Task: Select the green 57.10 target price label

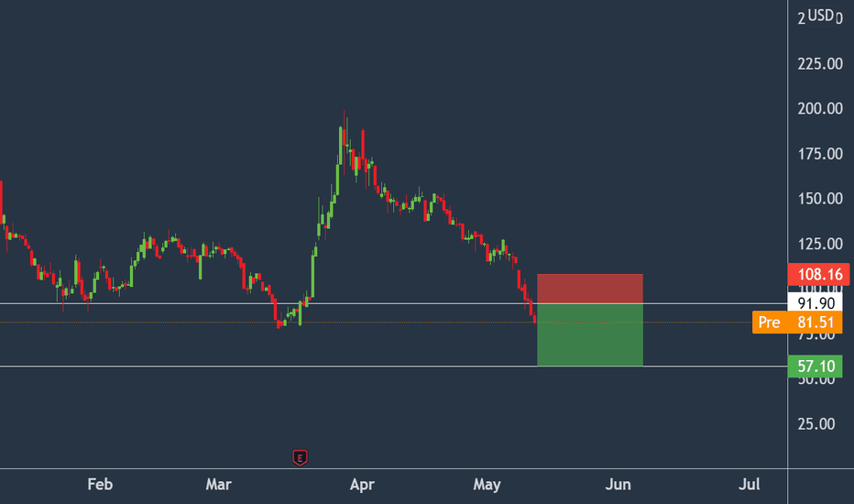Action: pos(815,367)
